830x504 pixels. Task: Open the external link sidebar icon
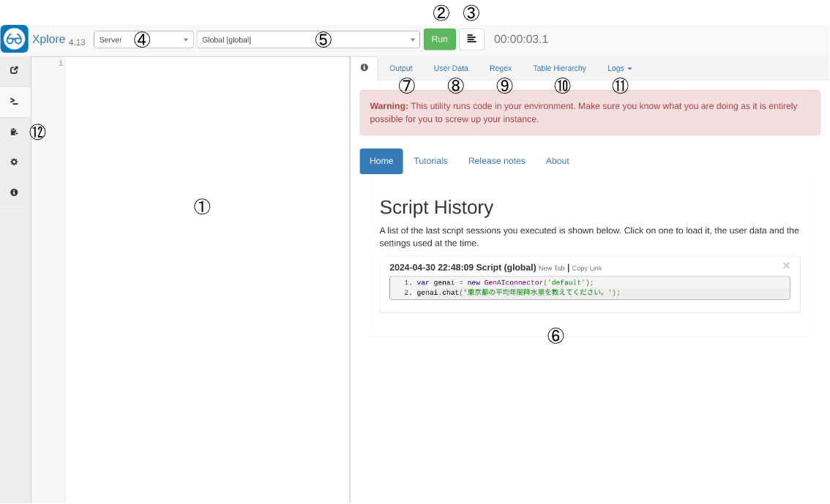click(x=15, y=69)
